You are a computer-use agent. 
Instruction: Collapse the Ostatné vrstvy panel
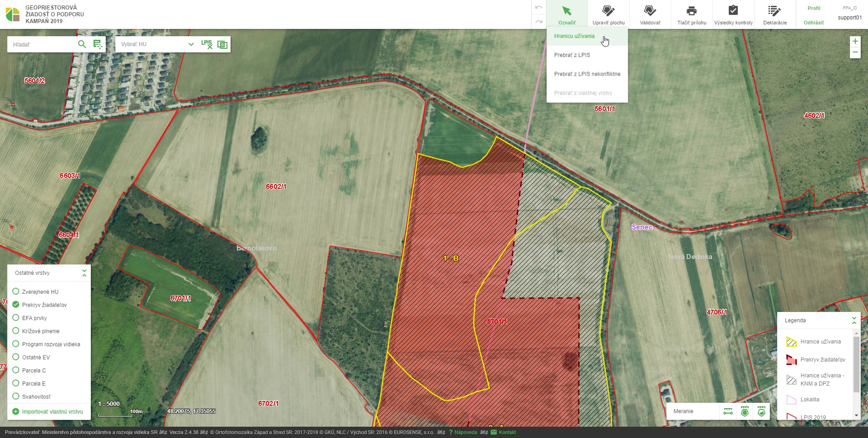(x=84, y=273)
